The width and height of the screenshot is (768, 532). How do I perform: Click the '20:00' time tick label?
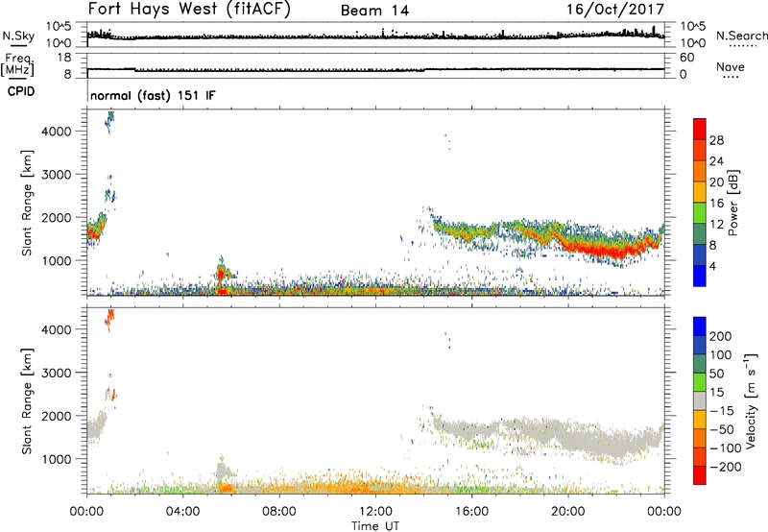(x=567, y=512)
